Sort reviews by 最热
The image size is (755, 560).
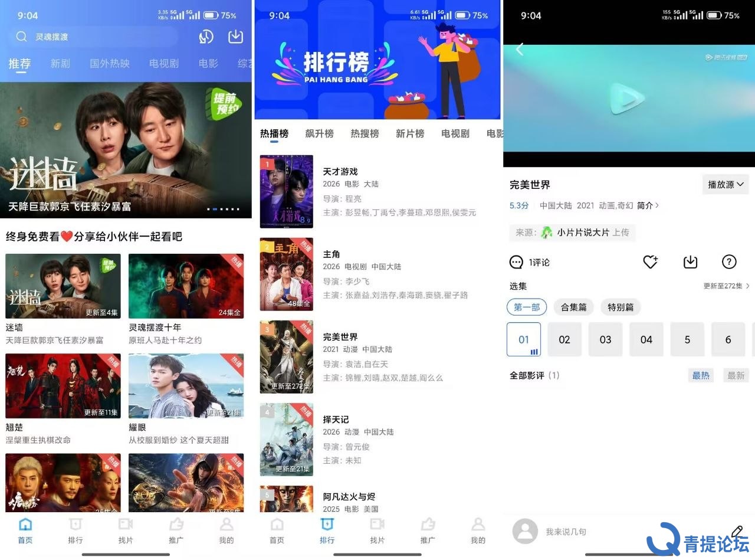click(x=701, y=375)
